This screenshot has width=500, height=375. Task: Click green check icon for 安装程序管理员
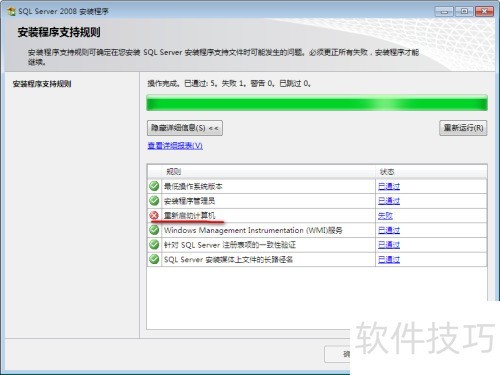point(154,201)
